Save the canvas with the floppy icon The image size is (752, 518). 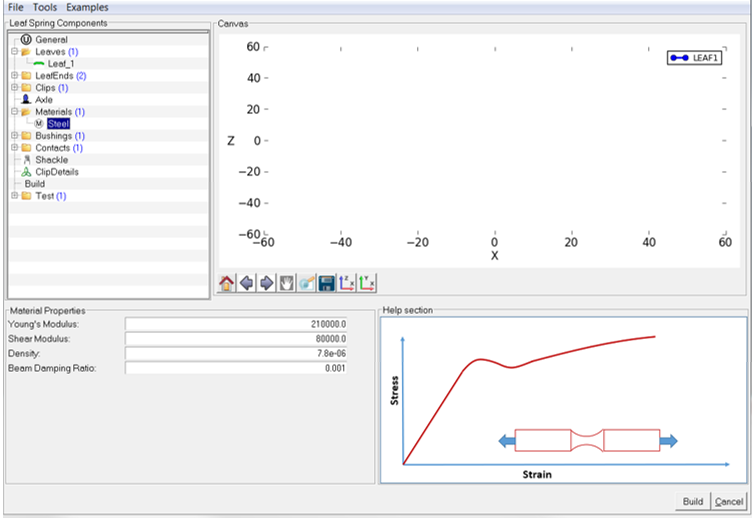[326, 283]
